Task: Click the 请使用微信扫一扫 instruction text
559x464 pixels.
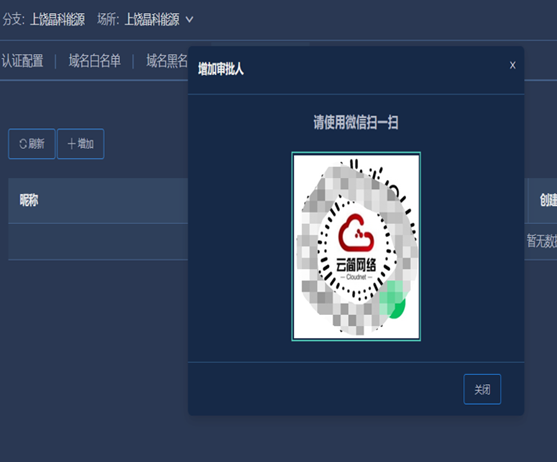Action: (357, 123)
